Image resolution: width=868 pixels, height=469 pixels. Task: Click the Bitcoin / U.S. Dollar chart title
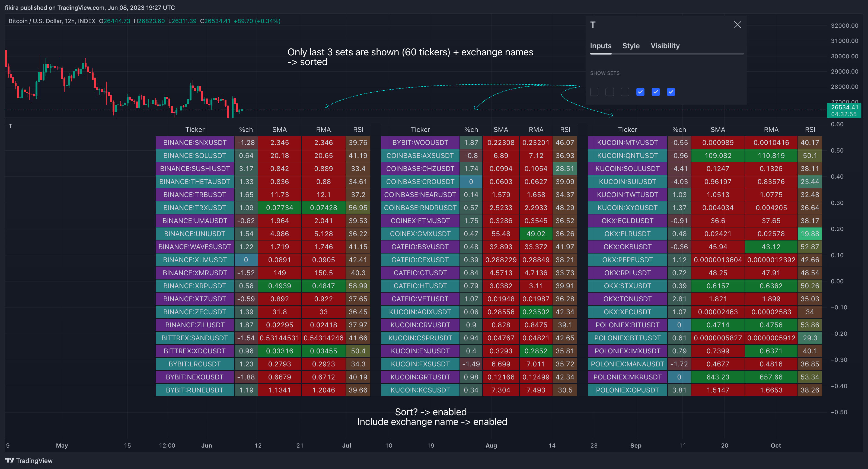pyautogui.click(x=52, y=21)
